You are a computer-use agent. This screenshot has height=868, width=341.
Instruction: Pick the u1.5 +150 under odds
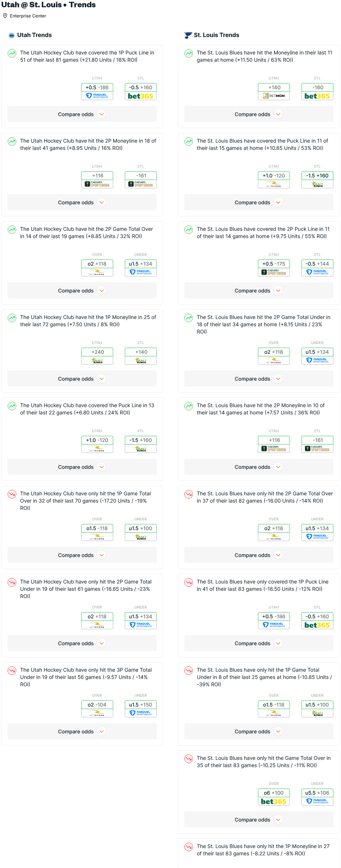click(x=140, y=705)
